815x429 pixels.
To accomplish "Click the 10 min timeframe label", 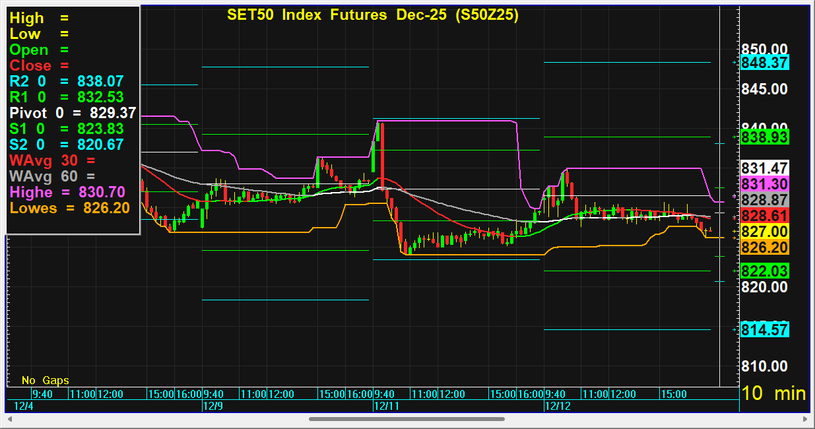I will click(773, 396).
